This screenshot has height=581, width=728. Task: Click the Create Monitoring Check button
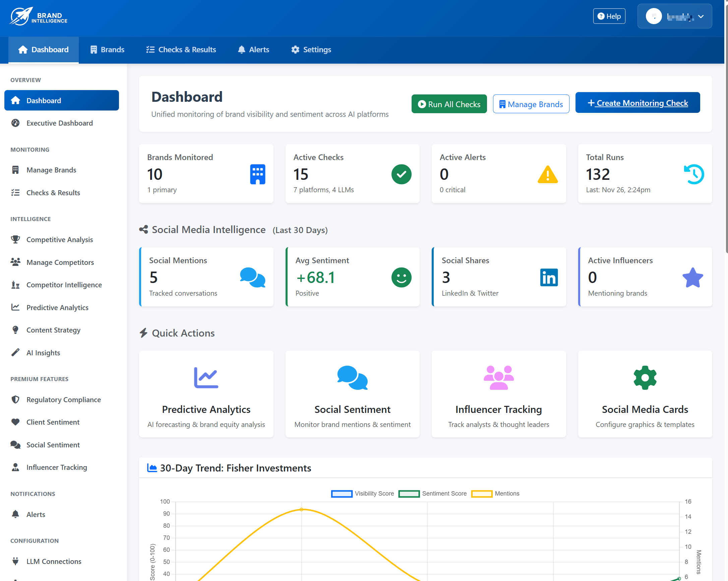point(637,102)
